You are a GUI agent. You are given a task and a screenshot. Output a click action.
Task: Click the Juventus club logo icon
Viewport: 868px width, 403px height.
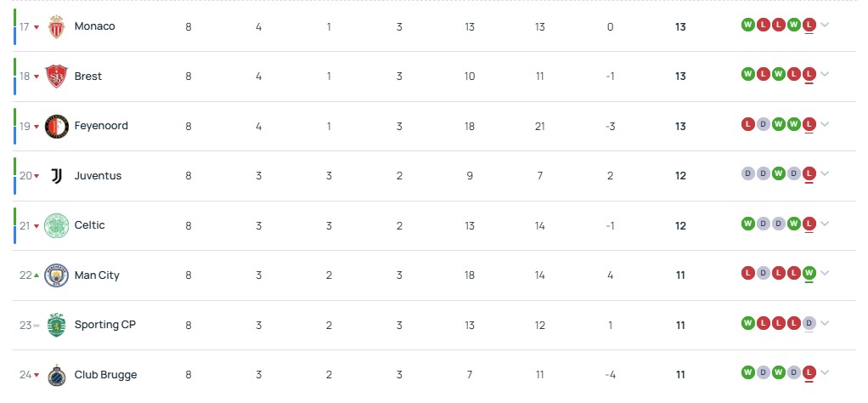click(x=57, y=176)
